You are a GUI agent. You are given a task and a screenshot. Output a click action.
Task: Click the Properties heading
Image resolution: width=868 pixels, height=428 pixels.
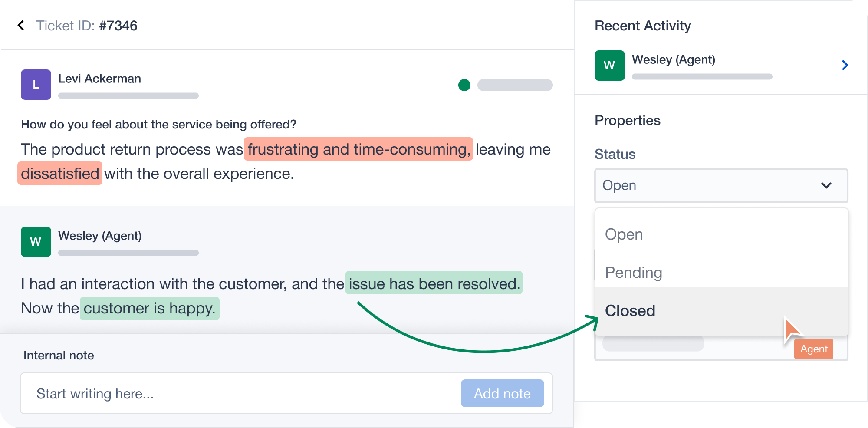628,120
